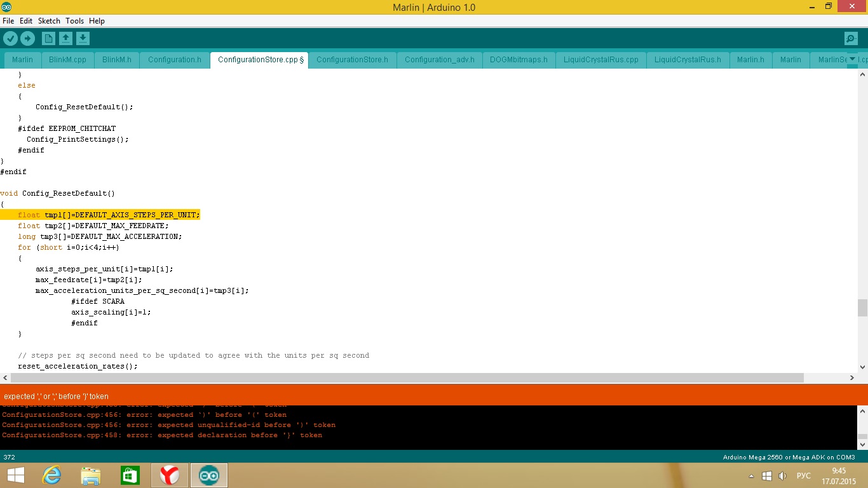This screenshot has width=868, height=488.
Task: Click the 'for (short i=0;i<4;i++)' line
Action: pyautogui.click(x=69, y=247)
